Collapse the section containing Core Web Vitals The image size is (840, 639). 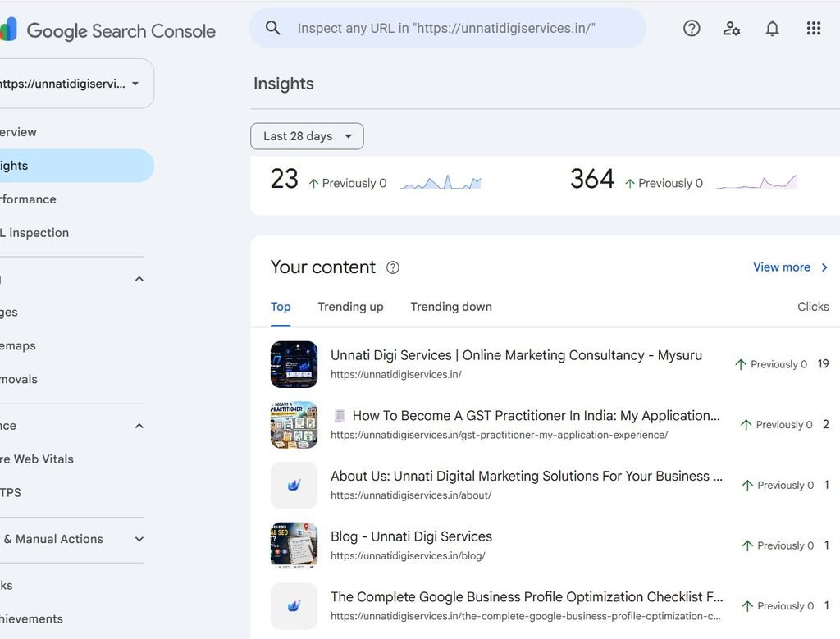[139, 426]
